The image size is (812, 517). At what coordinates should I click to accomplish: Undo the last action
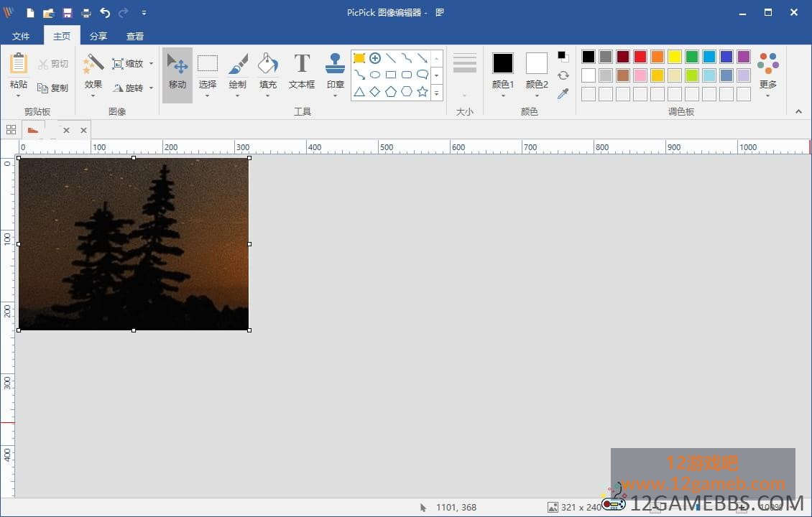click(x=105, y=12)
